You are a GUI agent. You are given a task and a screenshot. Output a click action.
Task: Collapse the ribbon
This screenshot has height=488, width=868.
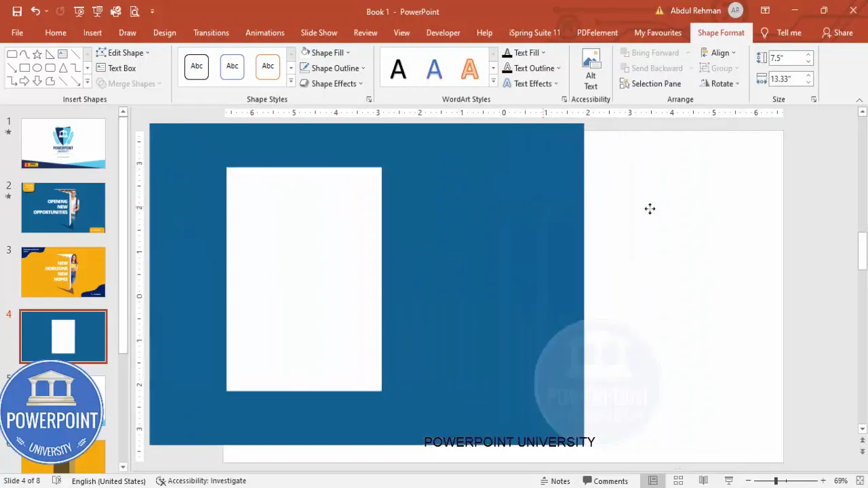pyautogui.click(x=859, y=100)
